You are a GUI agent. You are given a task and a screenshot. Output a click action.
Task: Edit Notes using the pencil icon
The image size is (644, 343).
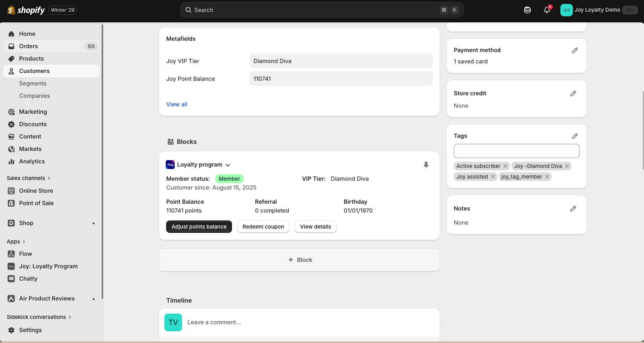[573, 209]
